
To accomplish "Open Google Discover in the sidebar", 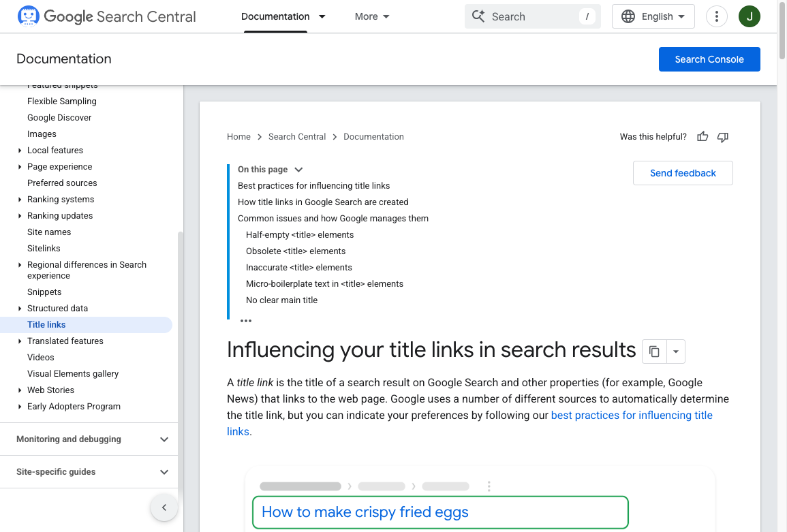I will click(59, 117).
